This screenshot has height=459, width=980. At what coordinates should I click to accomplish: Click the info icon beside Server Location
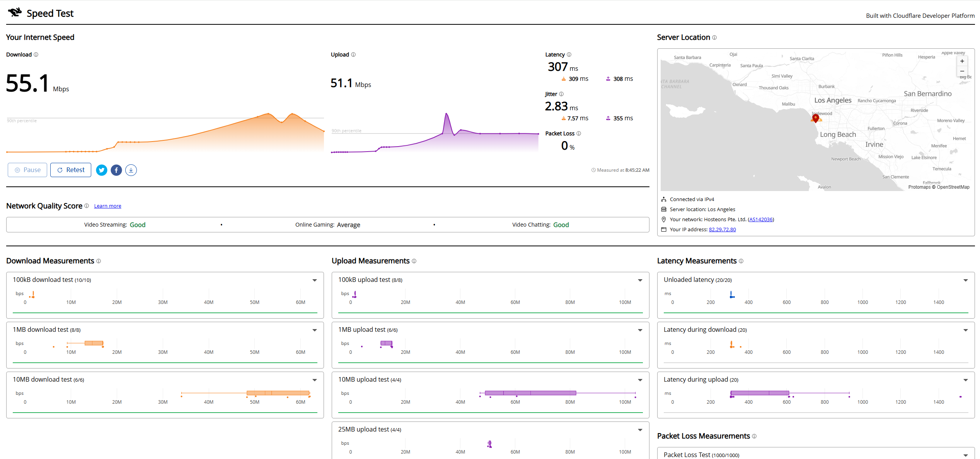click(x=714, y=38)
